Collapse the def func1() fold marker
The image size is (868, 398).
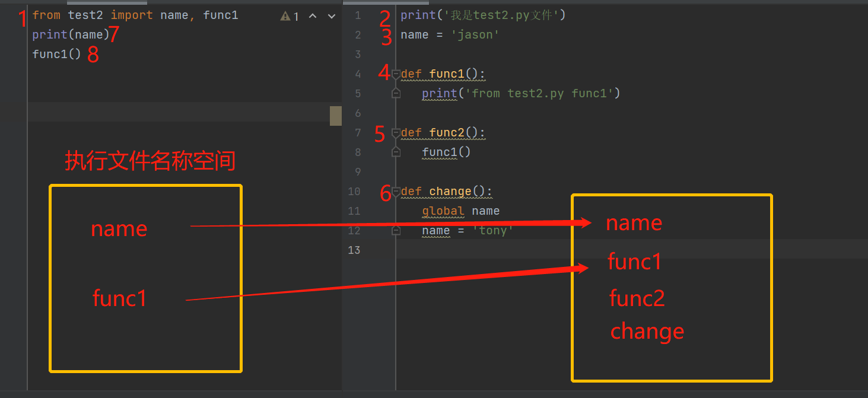tap(396, 74)
